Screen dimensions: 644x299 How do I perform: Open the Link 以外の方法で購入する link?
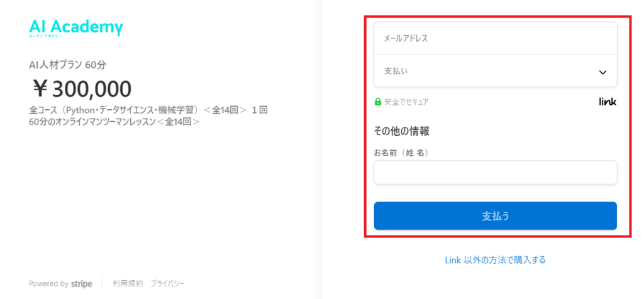pyautogui.click(x=496, y=259)
